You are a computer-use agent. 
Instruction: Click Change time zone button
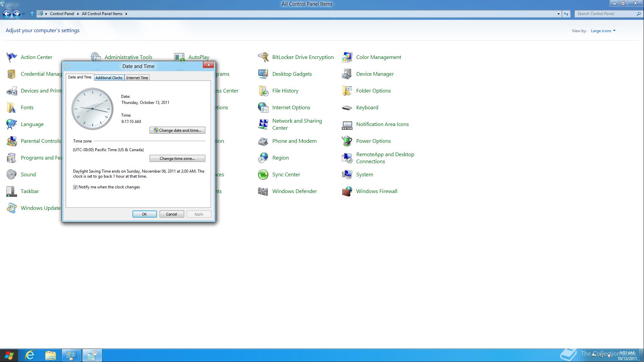[x=177, y=159]
